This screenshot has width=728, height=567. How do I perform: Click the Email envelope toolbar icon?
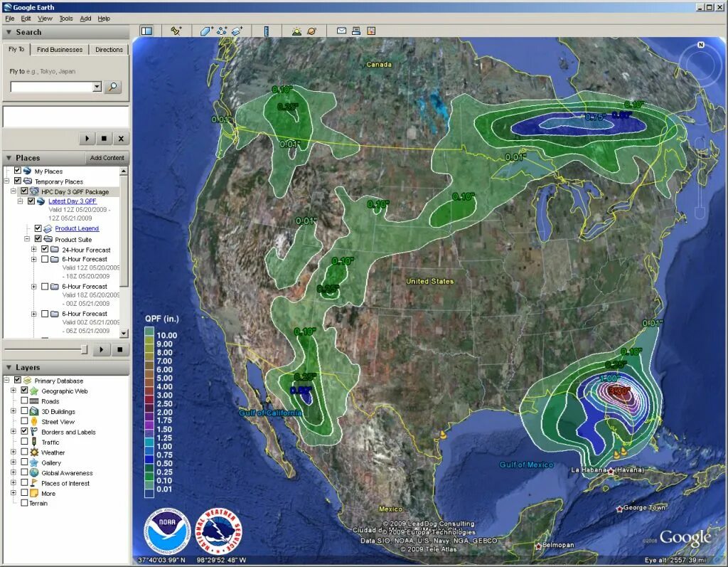[341, 31]
